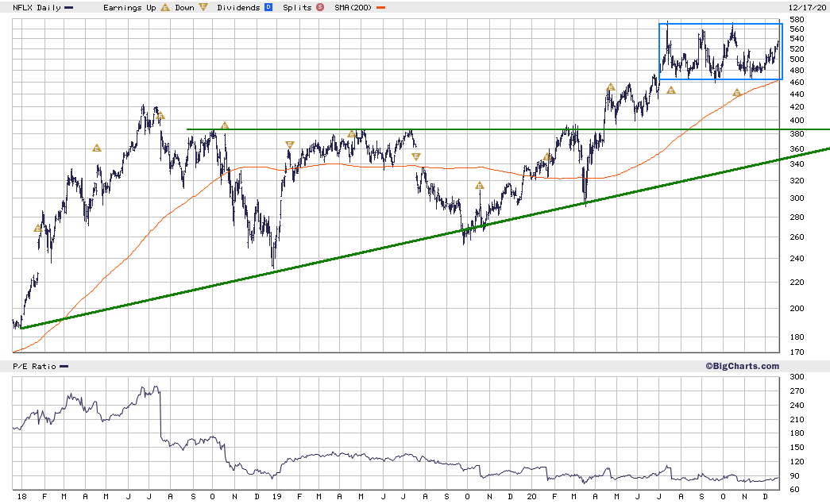The width and height of the screenshot is (830, 504).
Task: Click the red Splits S legend icon
Action: [x=320, y=7]
